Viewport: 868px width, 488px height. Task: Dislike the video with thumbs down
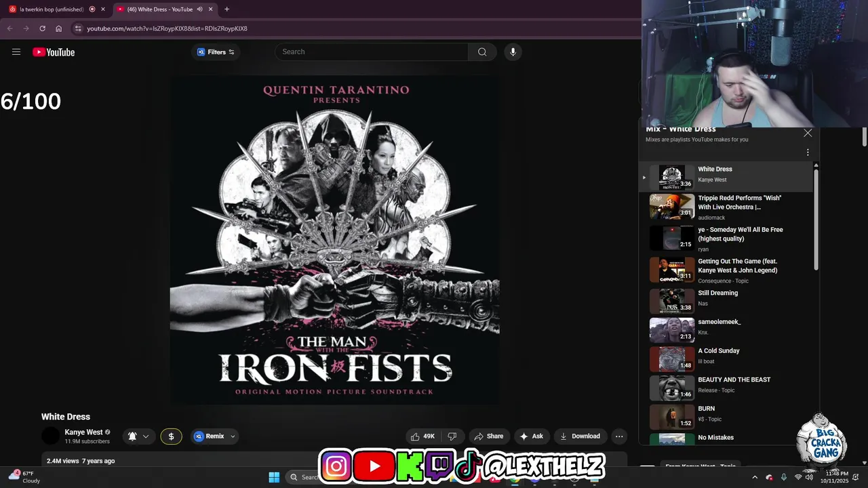[x=452, y=436]
